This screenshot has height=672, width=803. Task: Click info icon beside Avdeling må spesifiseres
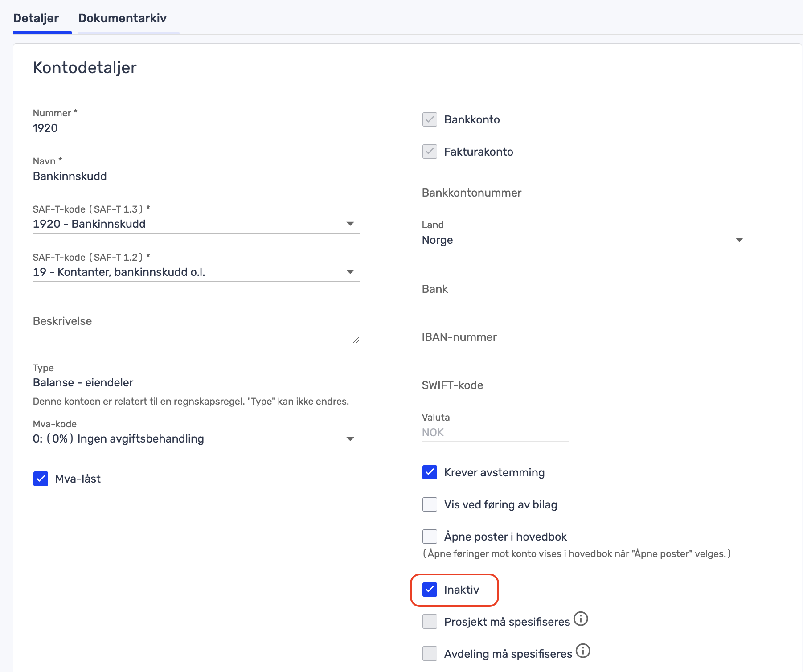[x=583, y=651]
